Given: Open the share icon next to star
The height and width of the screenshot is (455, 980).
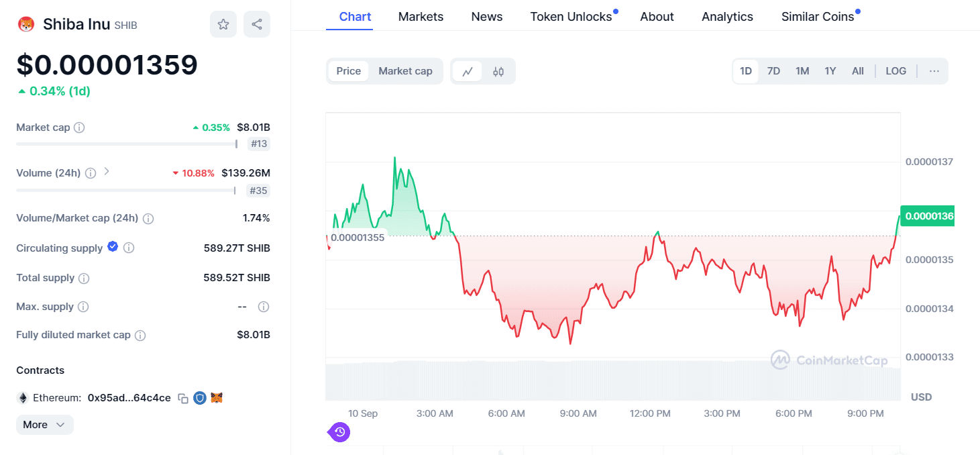Looking at the screenshot, I should click(257, 24).
